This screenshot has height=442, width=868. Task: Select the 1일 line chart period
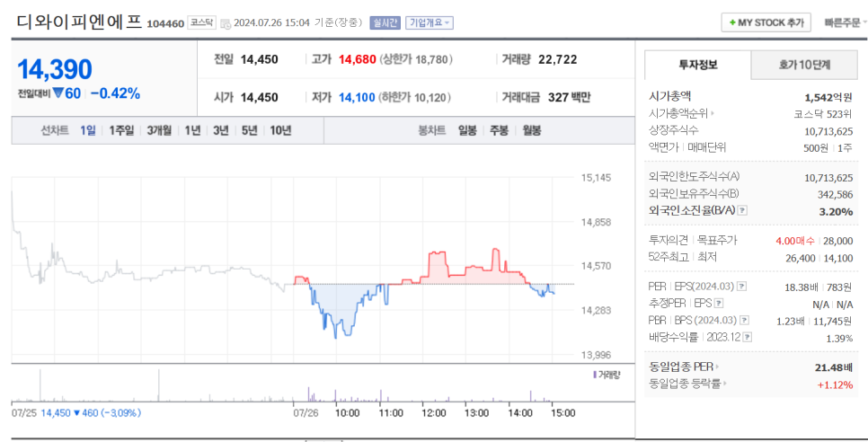click(x=87, y=130)
